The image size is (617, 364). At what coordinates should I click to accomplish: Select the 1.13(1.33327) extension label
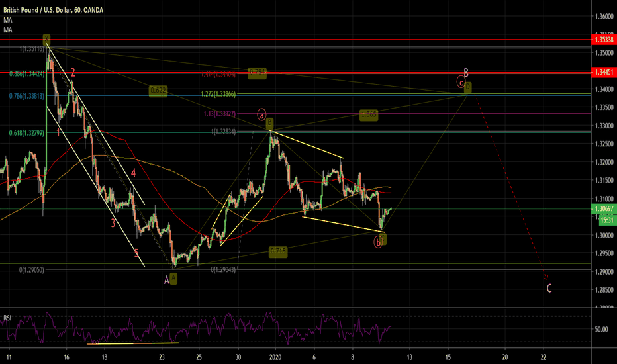220,114
